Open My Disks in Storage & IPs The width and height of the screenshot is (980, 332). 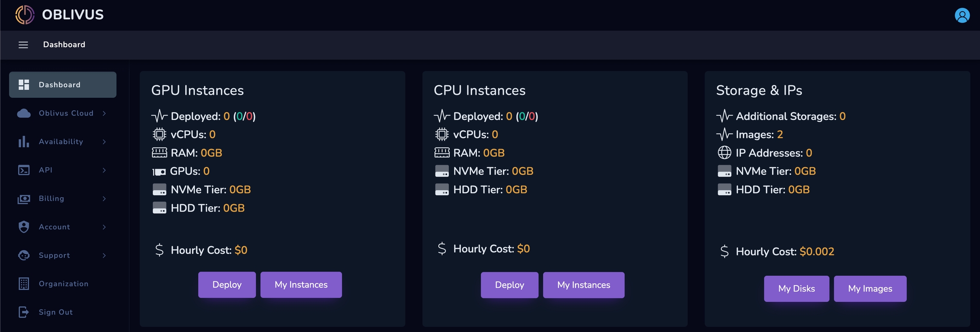tap(796, 289)
